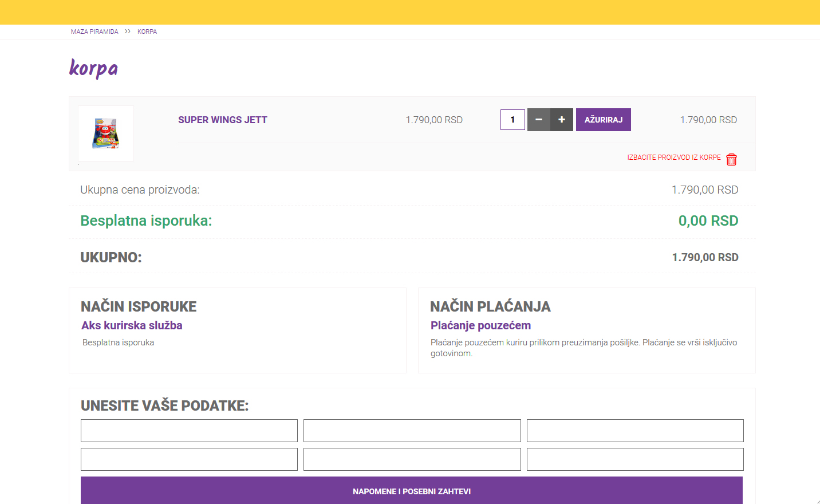Go to MAZA PIRAMIDA breadcrumb
Image resolution: width=820 pixels, height=504 pixels.
tap(94, 31)
